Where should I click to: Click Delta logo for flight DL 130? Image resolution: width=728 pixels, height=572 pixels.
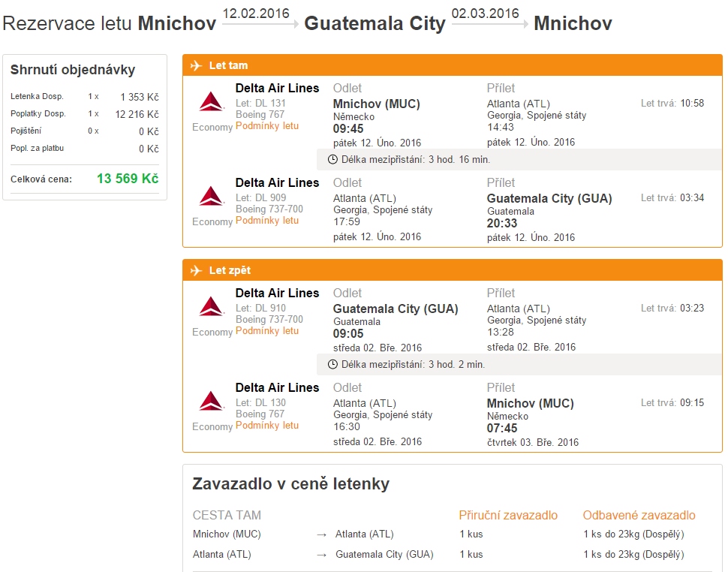(x=212, y=401)
